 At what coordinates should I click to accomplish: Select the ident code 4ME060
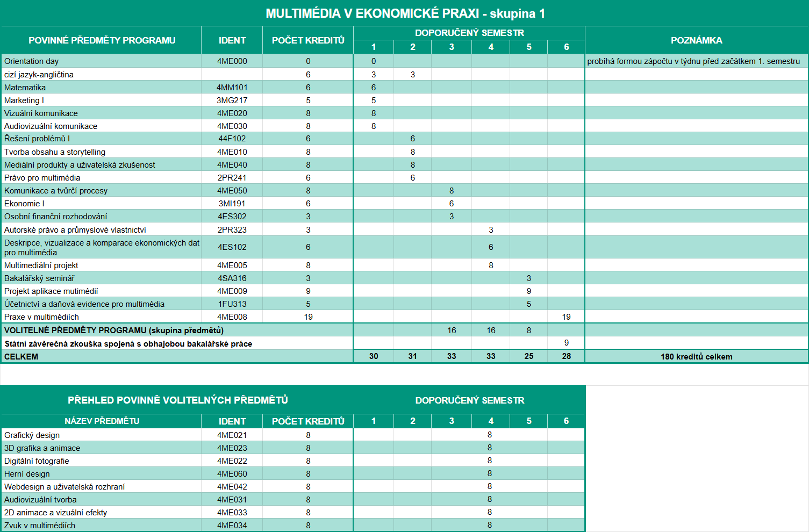[x=232, y=474]
